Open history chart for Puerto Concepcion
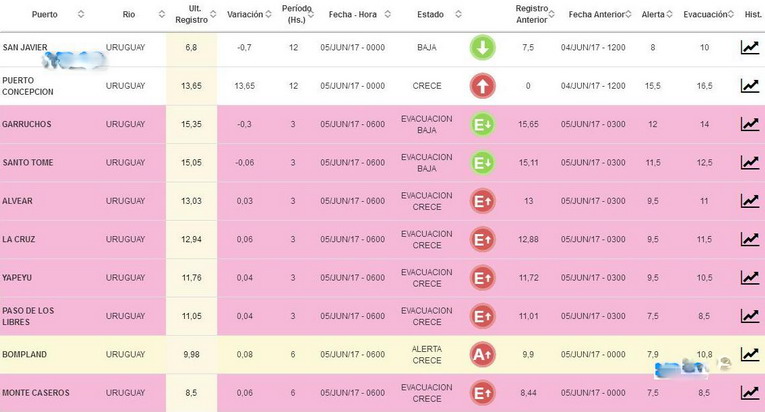The image size is (765, 412). pos(750,85)
